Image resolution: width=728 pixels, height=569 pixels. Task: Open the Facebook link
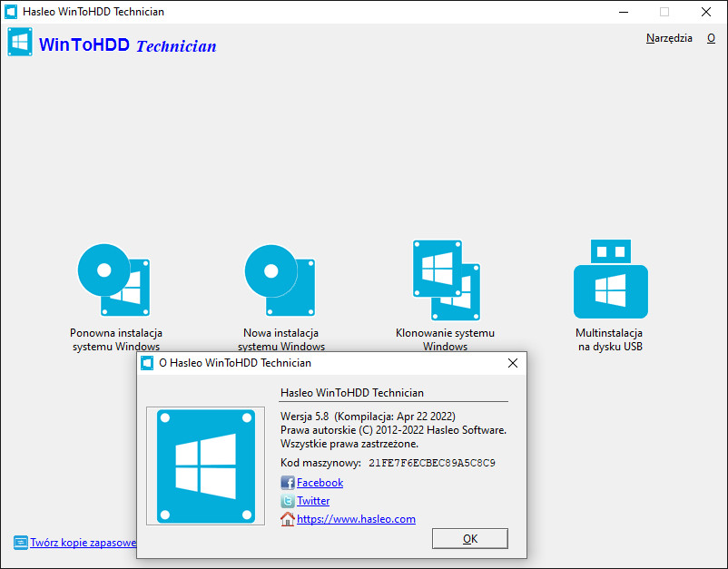[x=320, y=483]
